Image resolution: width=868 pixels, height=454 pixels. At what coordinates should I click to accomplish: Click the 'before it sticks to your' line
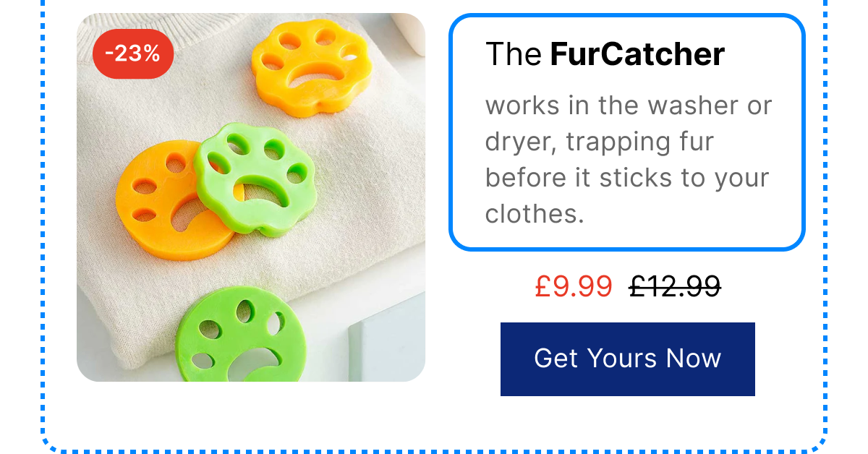(627, 178)
